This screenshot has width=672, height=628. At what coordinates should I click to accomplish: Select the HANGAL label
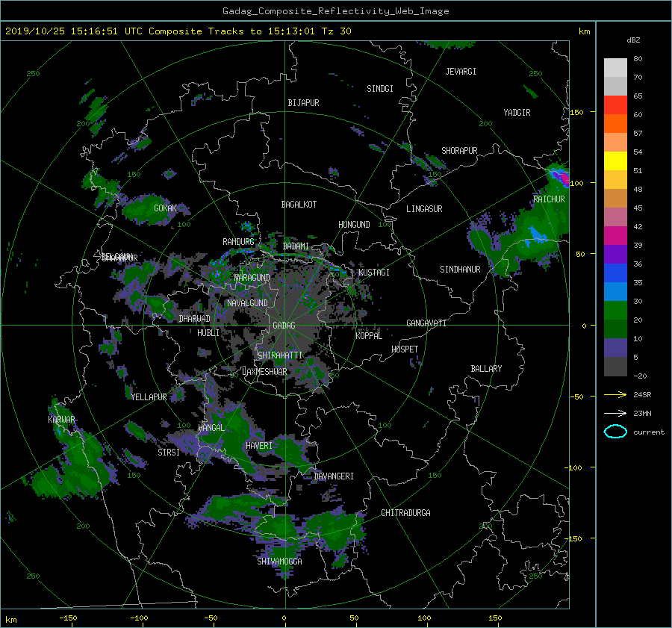point(211,428)
